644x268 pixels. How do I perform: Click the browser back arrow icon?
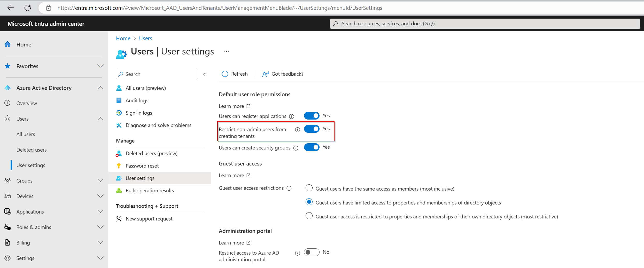pos(11,8)
